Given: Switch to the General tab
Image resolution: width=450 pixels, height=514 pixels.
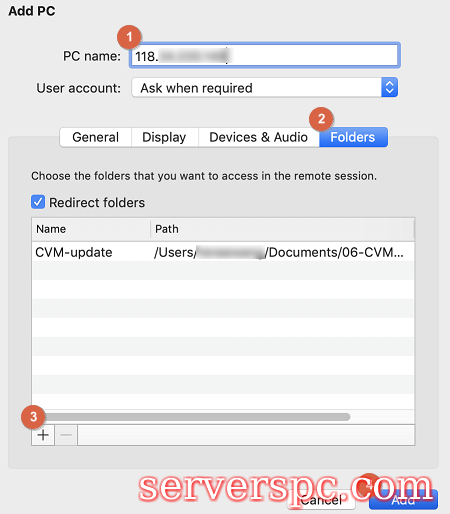Looking at the screenshot, I should pos(96,137).
